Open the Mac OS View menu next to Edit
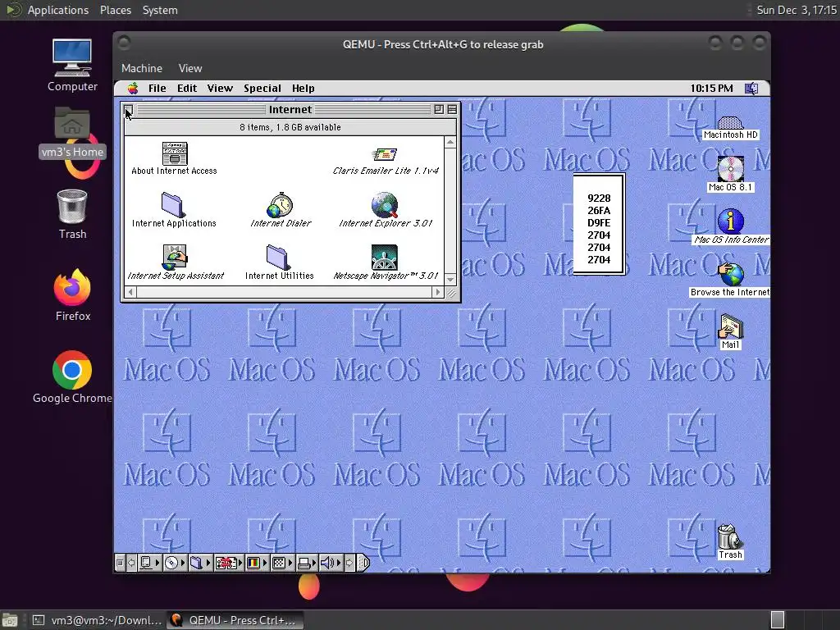Screen dimensions: 840x630 [220, 89]
